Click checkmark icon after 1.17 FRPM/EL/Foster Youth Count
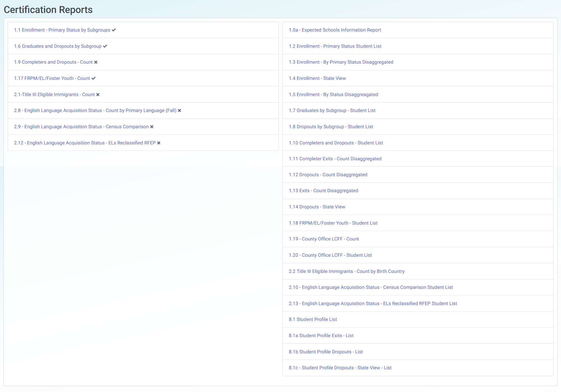The height and width of the screenshot is (392, 561). click(x=93, y=78)
